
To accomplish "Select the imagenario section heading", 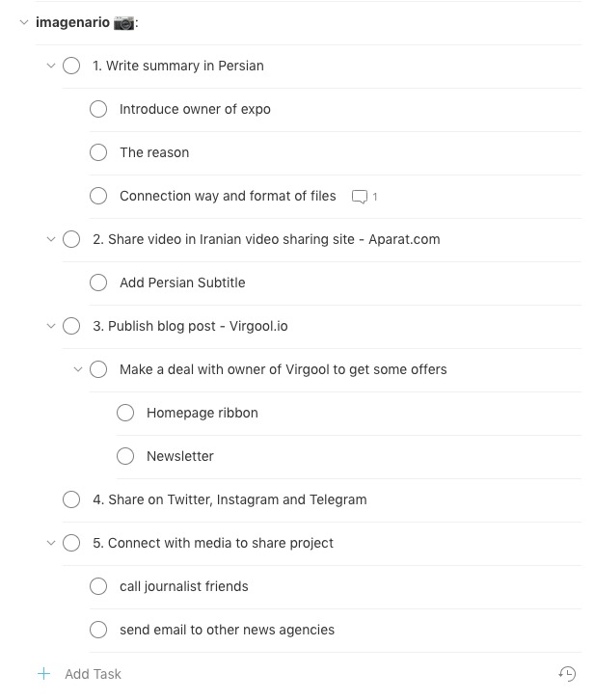I will 87,22.
